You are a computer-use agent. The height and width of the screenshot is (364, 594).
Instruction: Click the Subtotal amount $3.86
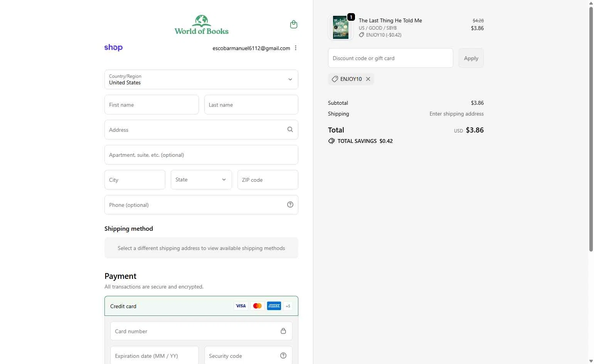477,103
